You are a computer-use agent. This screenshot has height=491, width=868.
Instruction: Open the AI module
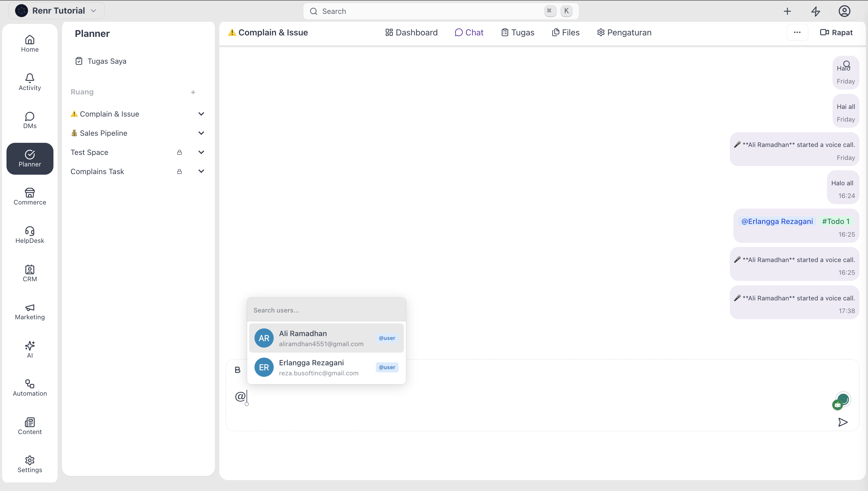pyautogui.click(x=30, y=350)
